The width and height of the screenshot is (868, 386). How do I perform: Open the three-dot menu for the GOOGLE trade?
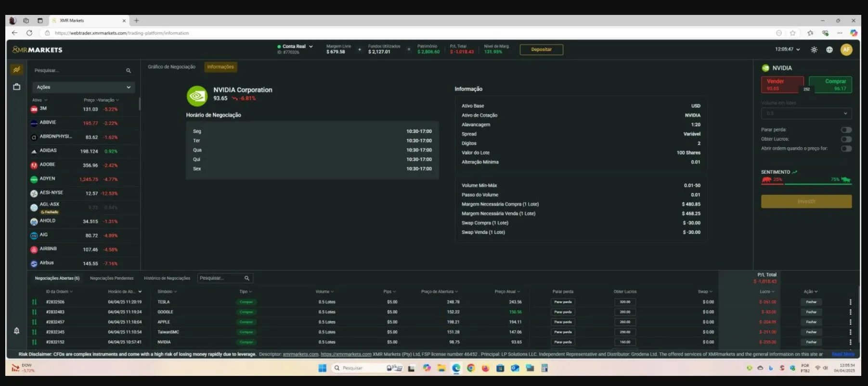click(850, 312)
